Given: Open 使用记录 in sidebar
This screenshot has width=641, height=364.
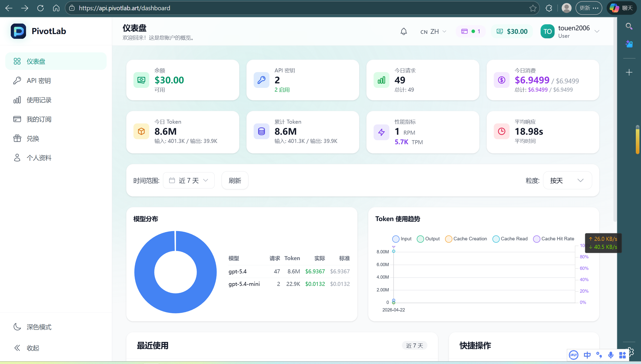Looking at the screenshot, I should click(x=56, y=100).
